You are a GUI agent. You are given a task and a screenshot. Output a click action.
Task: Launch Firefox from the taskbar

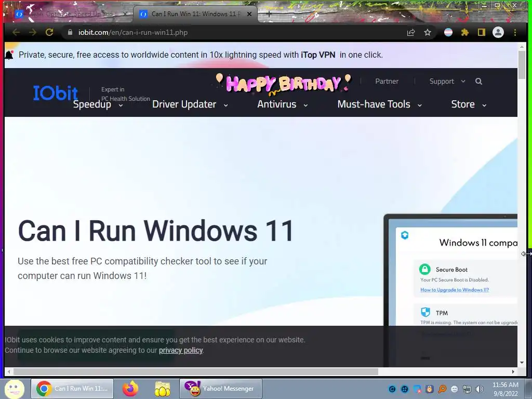coord(130,389)
